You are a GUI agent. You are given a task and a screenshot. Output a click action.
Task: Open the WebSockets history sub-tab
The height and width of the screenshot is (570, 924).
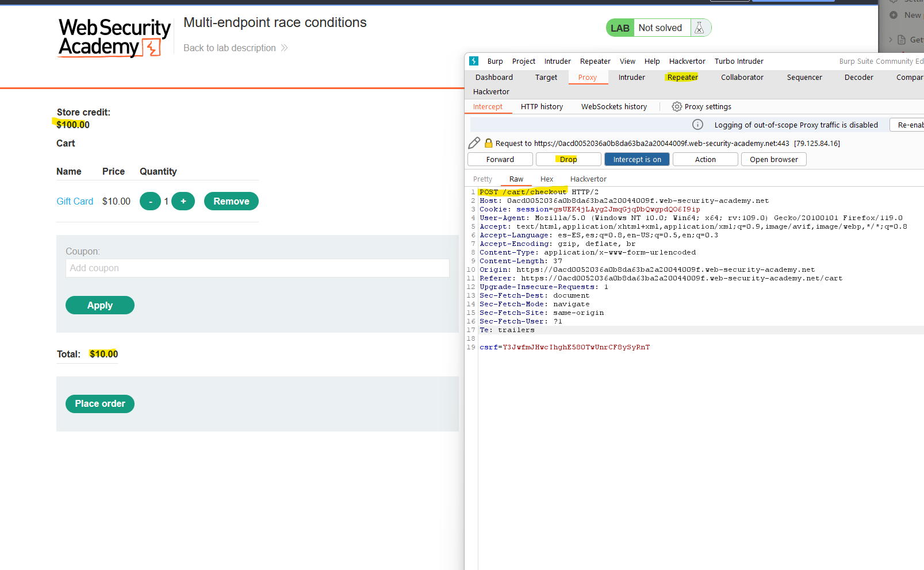pyautogui.click(x=614, y=107)
